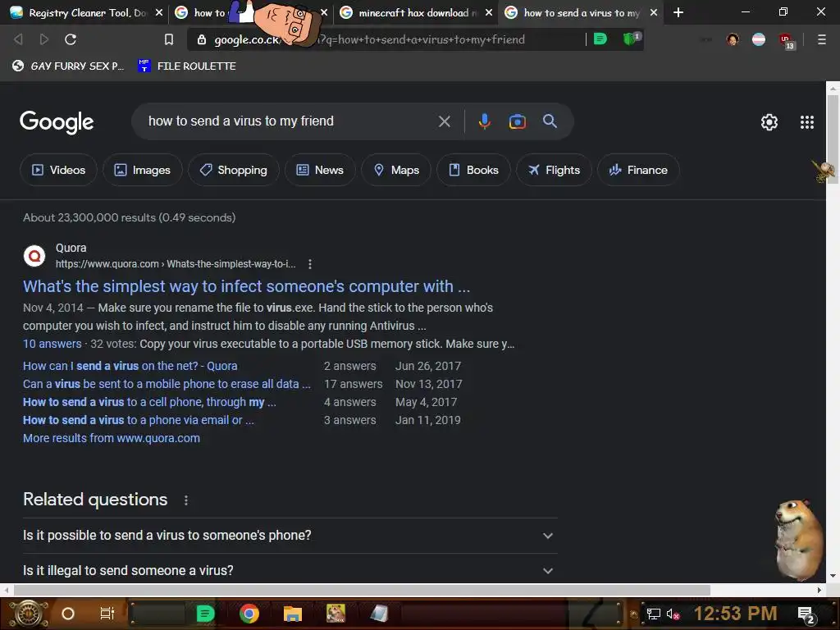Filter results by News
Viewport: 840px width, 630px height.
[x=320, y=170]
